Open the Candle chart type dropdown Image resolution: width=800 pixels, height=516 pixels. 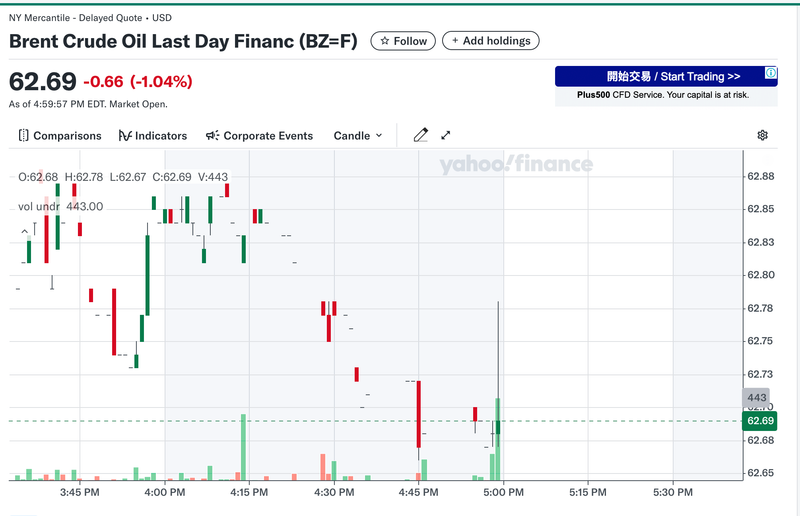tap(358, 136)
